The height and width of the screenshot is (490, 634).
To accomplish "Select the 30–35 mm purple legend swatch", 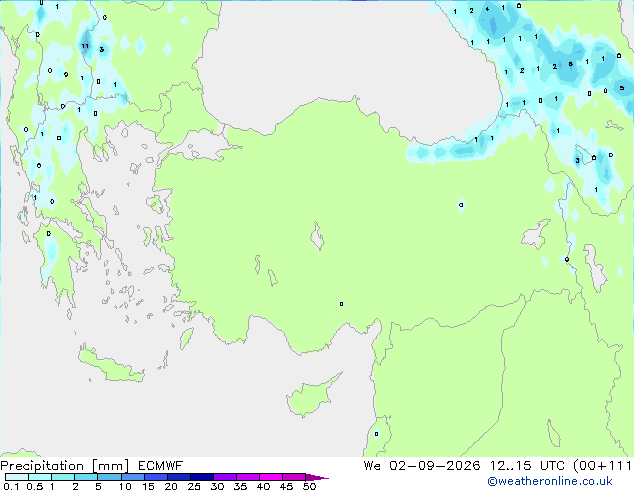I will point(224,477).
